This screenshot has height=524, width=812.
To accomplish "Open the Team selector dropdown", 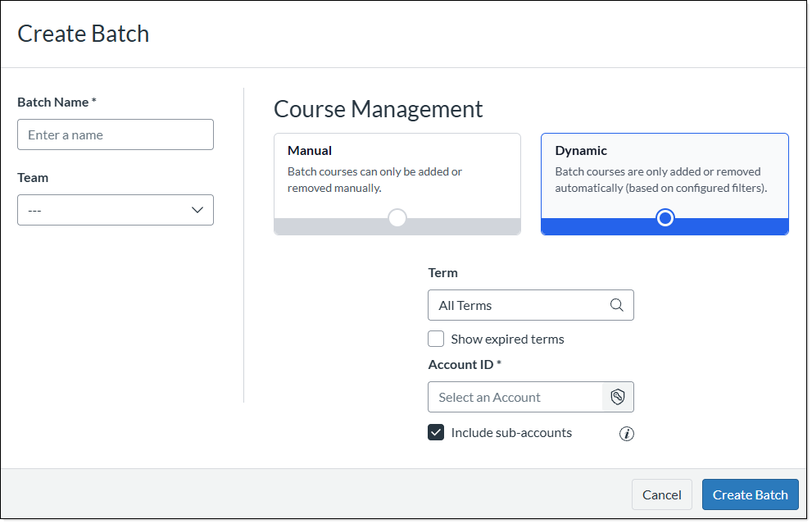I will pyautogui.click(x=115, y=210).
